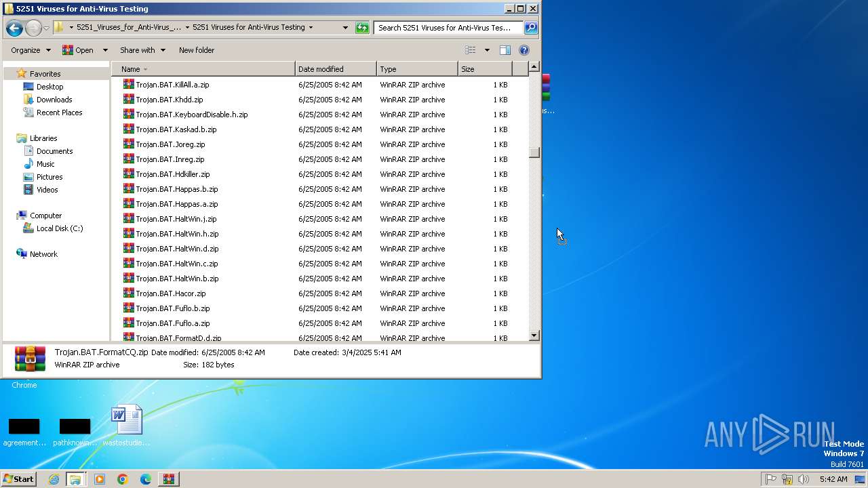
Task: Open the Videos library
Action: (x=47, y=190)
